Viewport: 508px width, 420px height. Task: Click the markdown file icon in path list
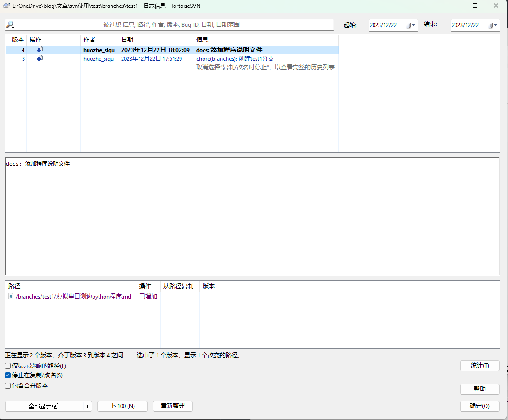click(x=11, y=297)
